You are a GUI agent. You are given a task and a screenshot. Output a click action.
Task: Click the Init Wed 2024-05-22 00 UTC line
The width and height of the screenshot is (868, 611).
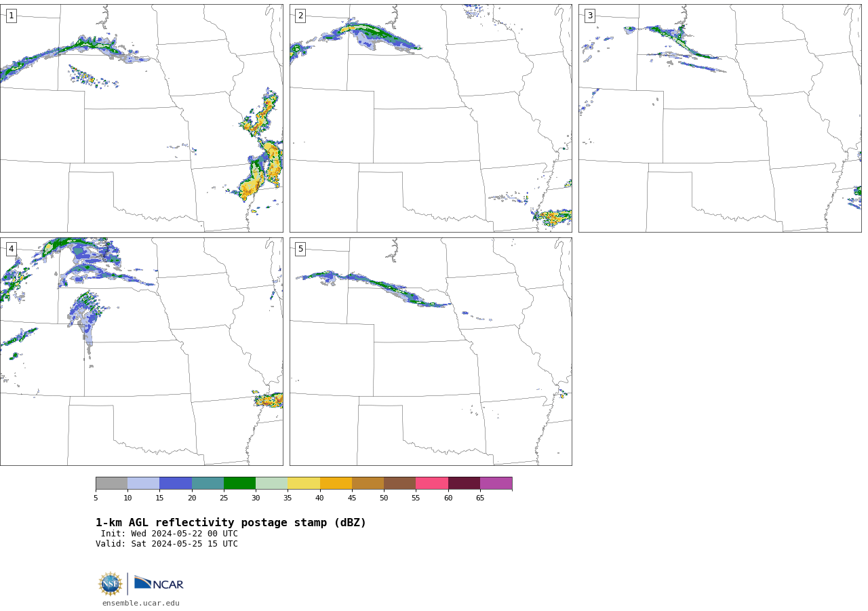(170, 534)
